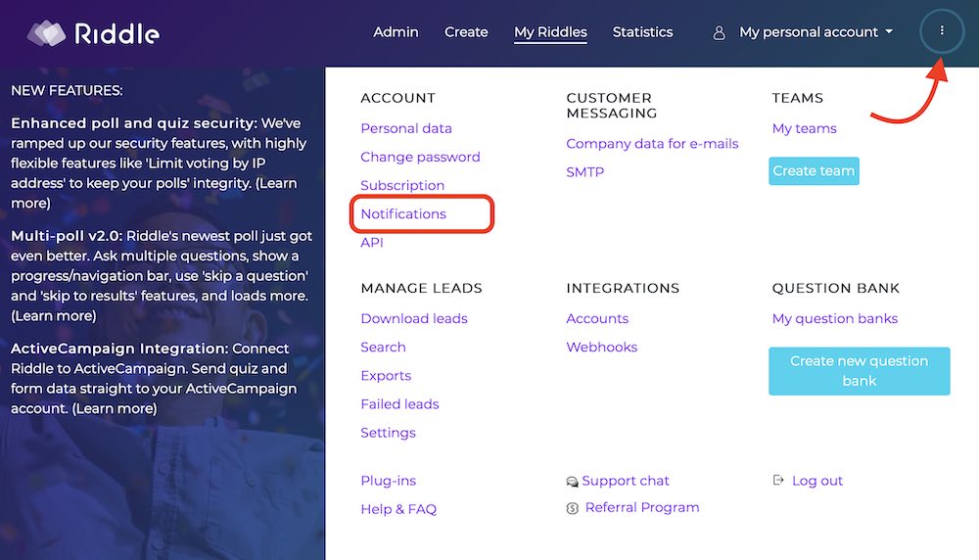Click Learn more for Multi-poll v2.0
979x560 pixels.
pyautogui.click(x=54, y=316)
